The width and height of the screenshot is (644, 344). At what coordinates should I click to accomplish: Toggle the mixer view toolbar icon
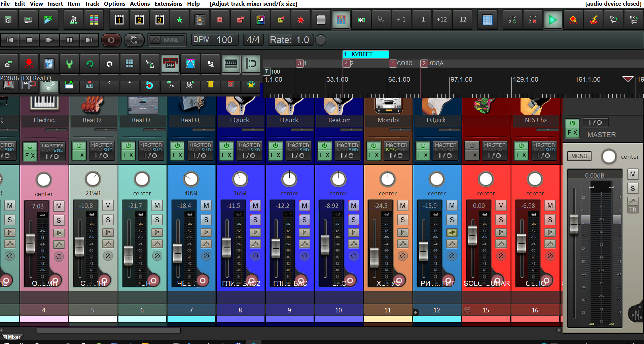point(341,20)
